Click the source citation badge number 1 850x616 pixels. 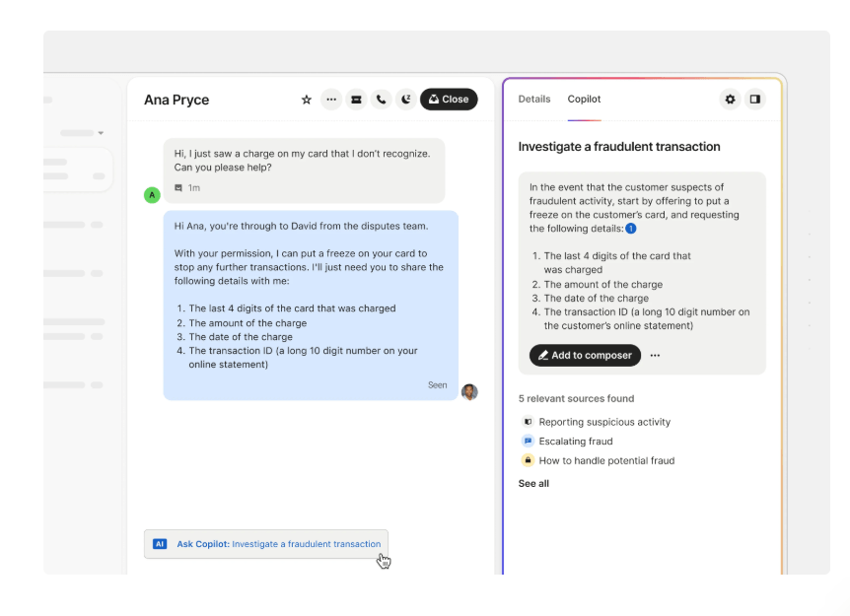(x=631, y=229)
